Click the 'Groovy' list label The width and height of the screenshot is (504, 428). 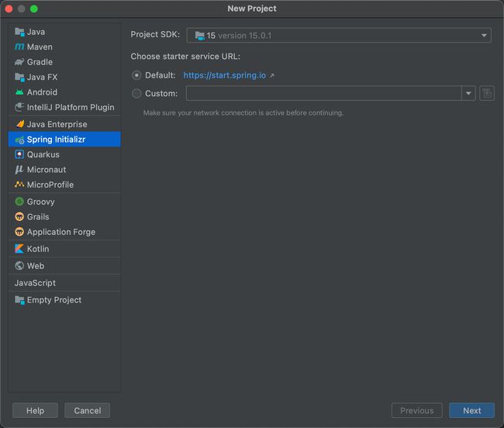(x=41, y=202)
